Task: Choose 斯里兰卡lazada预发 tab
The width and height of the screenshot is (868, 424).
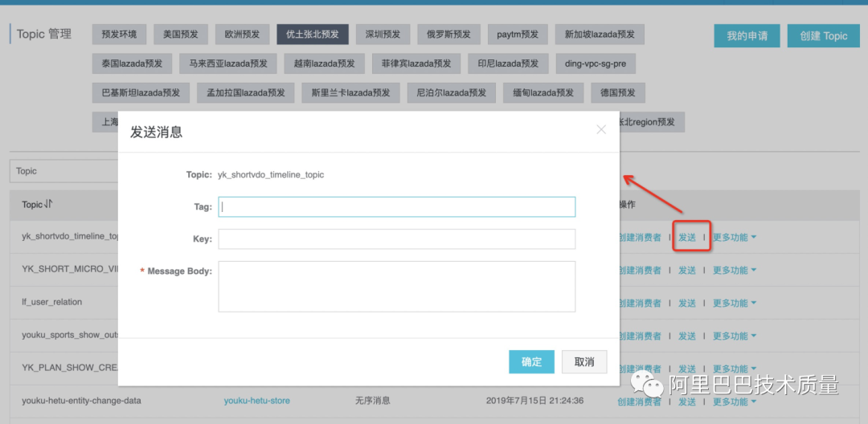Action: [351, 93]
